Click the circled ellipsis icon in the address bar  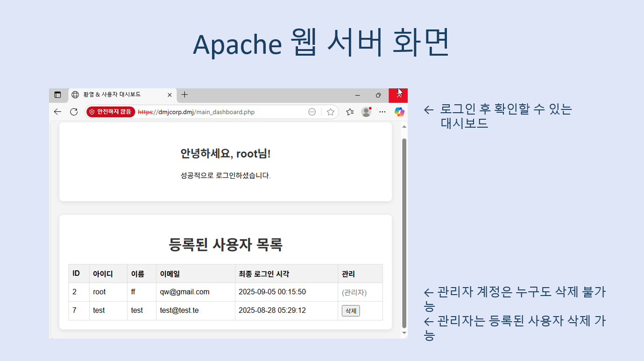311,112
